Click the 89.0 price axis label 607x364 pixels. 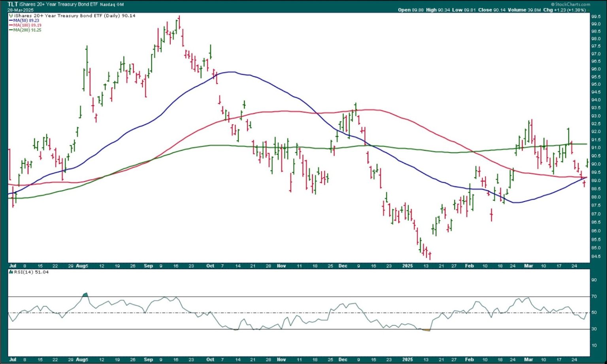(x=596, y=181)
